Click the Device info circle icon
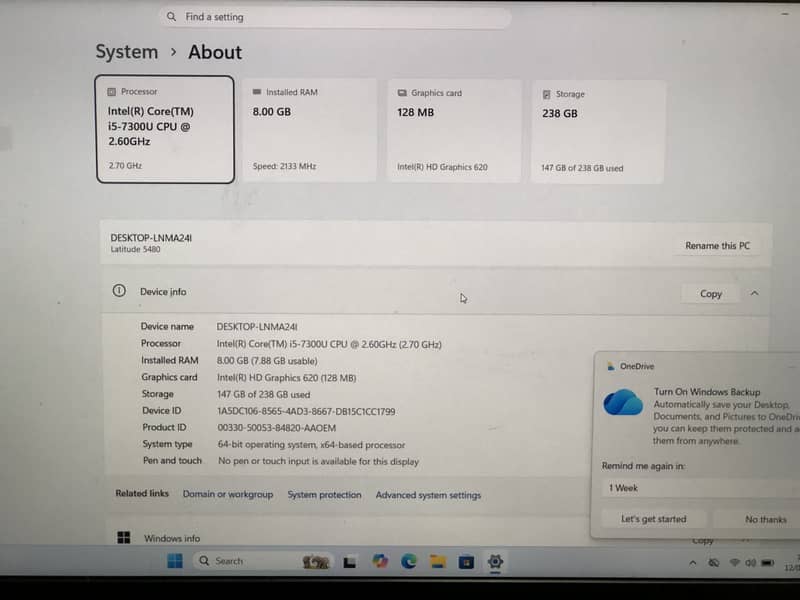 click(119, 291)
